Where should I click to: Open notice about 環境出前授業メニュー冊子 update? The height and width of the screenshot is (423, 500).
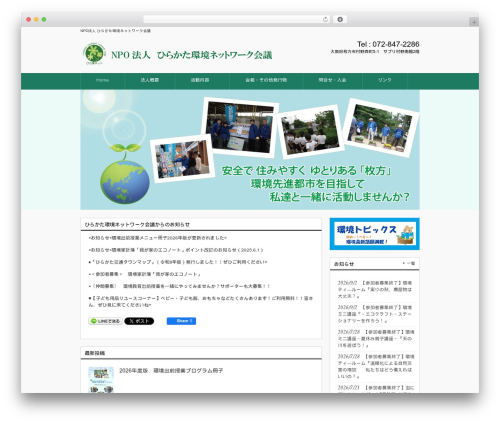tap(158, 238)
